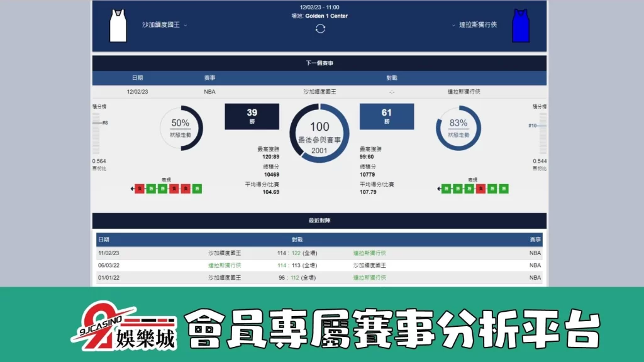The width and height of the screenshot is (644, 362).
Task: Click the only red square in right performance strip
Action: click(x=480, y=188)
